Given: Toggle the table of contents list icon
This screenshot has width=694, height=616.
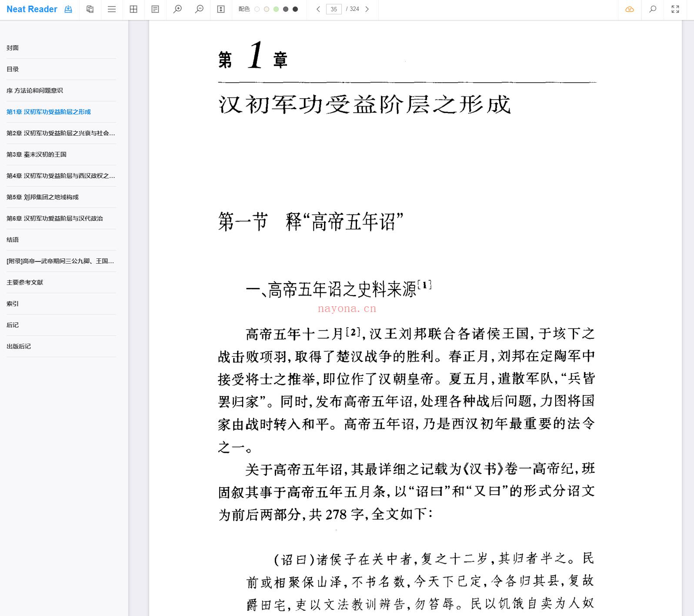Looking at the screenshot, I should [112, 9].
